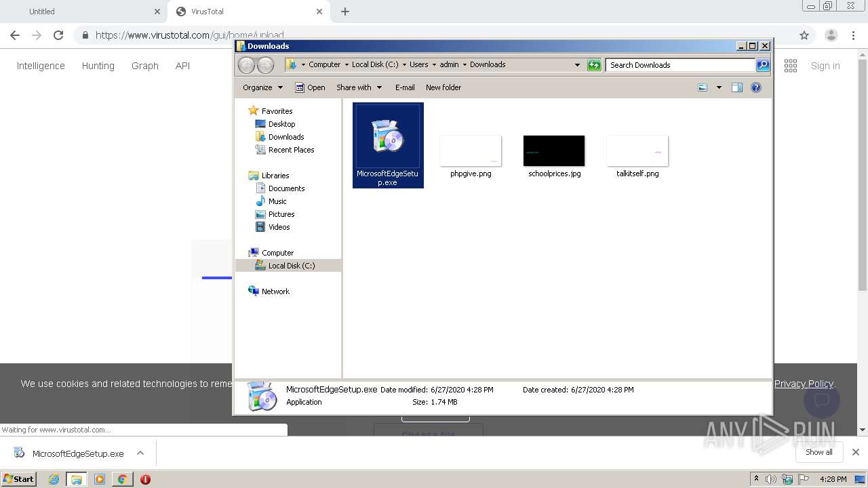Click volume speaker tray icon
868x488 pixels.
click(x=771, y=479)
